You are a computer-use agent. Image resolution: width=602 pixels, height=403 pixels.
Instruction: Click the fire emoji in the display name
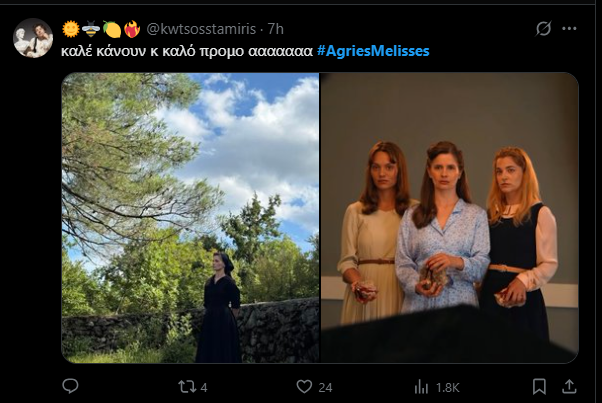tap(133, 29)
